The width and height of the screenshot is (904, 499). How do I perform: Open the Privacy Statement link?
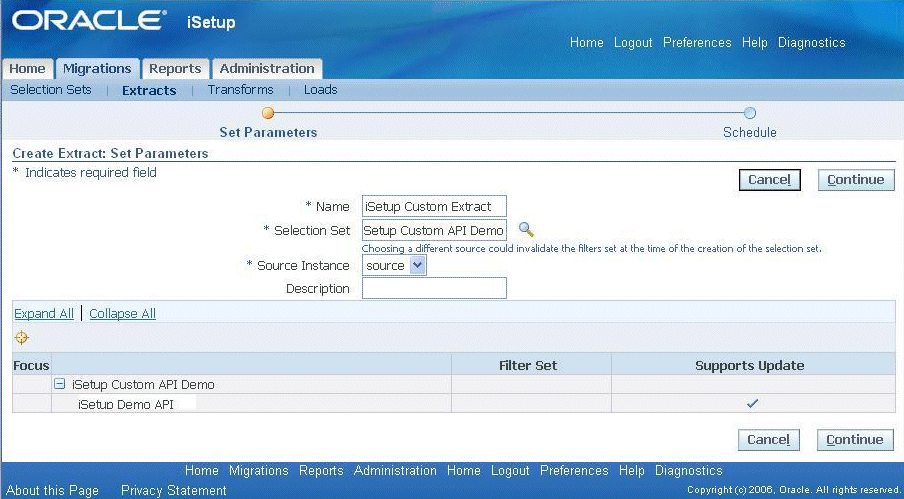174,490
